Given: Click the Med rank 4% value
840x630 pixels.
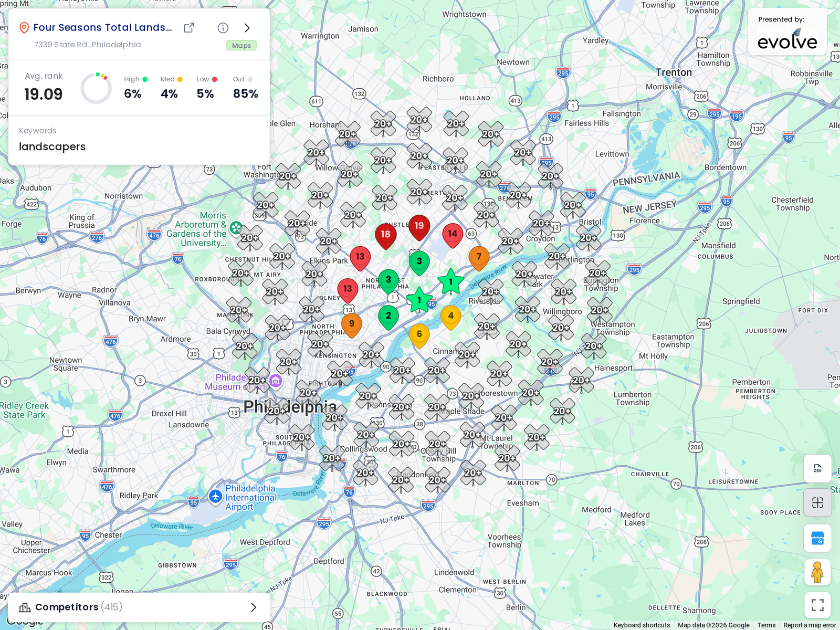Looking at the screenshot, I should pyautogui.click(x=169, y=94).
